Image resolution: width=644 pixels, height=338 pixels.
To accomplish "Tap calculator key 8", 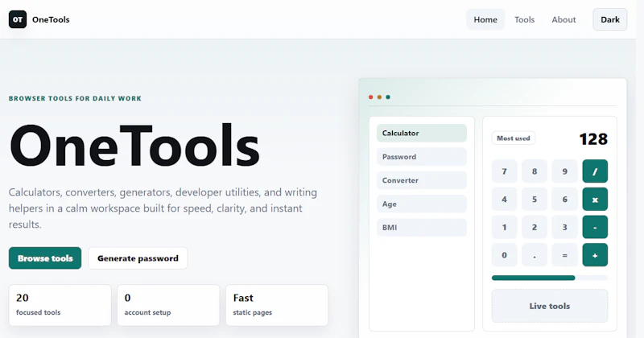I will click(535, 171).
